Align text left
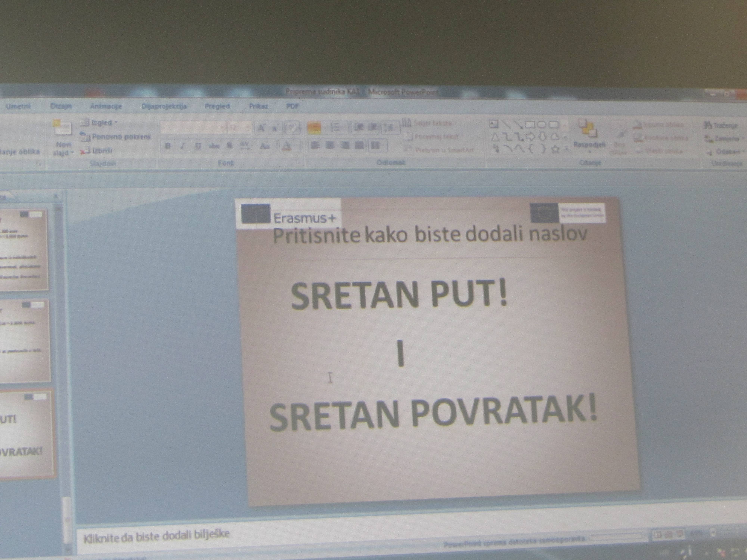747x560 pixels. point(315,145)
